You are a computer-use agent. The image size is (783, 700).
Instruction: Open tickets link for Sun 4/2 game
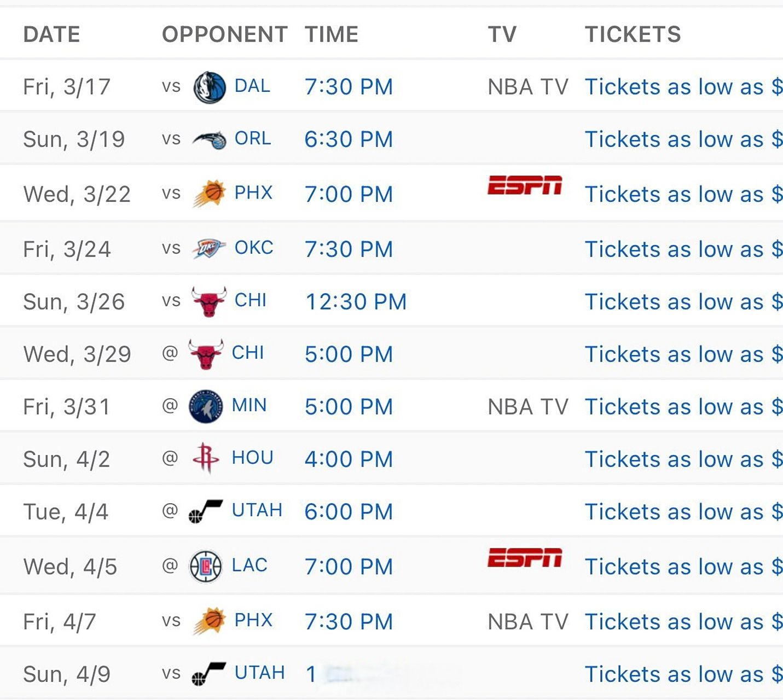(684, 459)
